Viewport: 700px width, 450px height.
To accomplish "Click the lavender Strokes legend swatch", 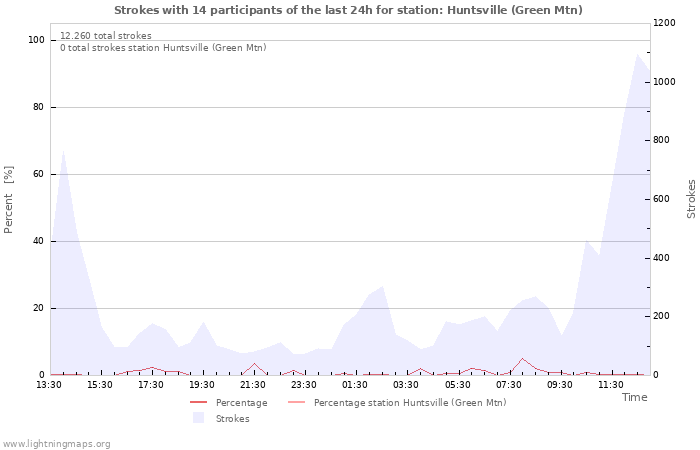I will point(198,419).
